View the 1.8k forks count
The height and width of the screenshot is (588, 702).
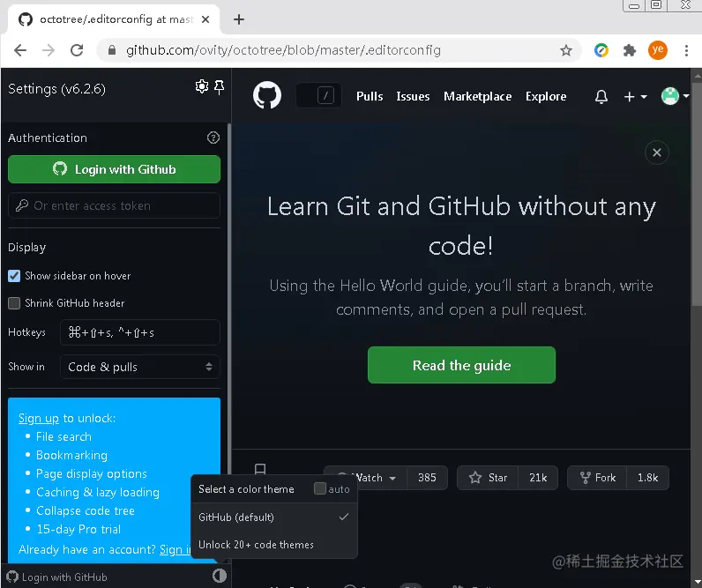[x=647, y=478]
